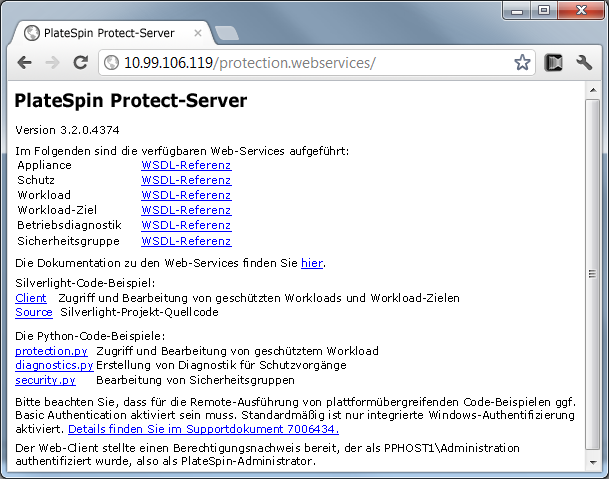Click the scrollbar down arrow
This screenshot has width=609, height=479.
pos(593,462)
